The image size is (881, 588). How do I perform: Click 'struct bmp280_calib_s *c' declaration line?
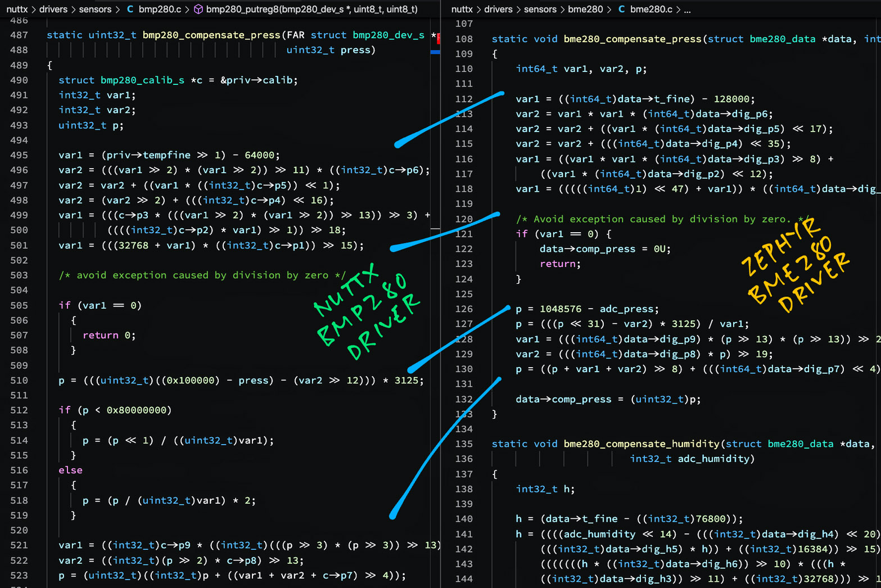pyautogui.click(x=178, y=80)
